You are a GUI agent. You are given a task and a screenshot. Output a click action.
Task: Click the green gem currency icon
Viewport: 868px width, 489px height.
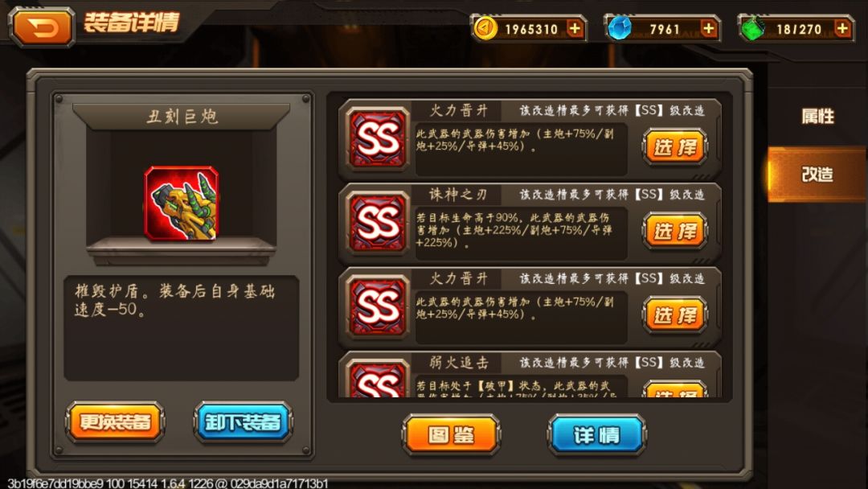click(753, 28)
